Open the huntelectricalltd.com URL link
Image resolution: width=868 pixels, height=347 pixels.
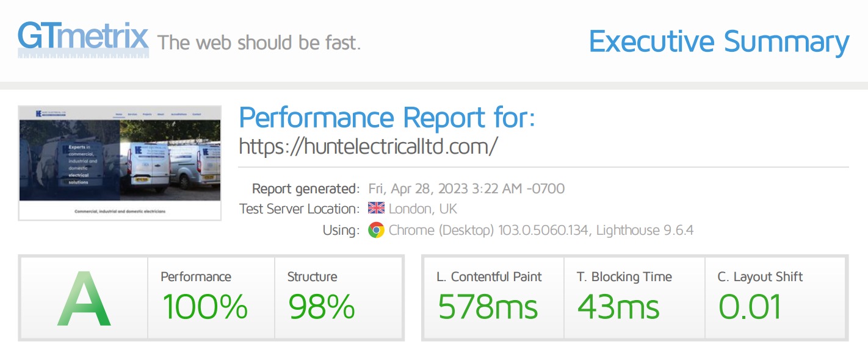coord(368,146)
